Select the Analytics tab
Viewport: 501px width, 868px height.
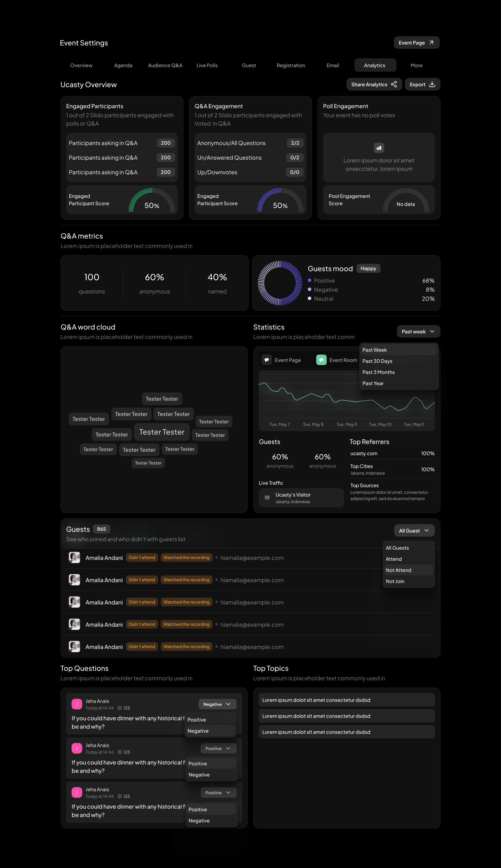click(375, 65)
